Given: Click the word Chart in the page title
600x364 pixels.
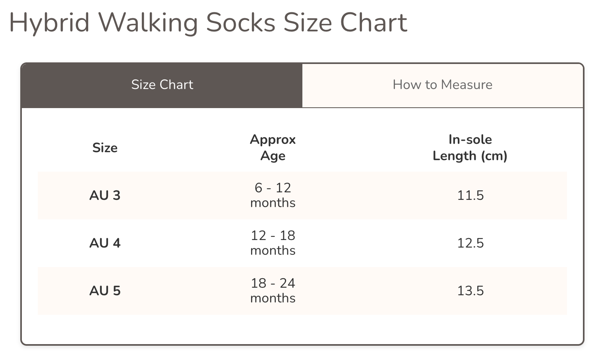Looking at the screenshot, I should click(374, 23).
